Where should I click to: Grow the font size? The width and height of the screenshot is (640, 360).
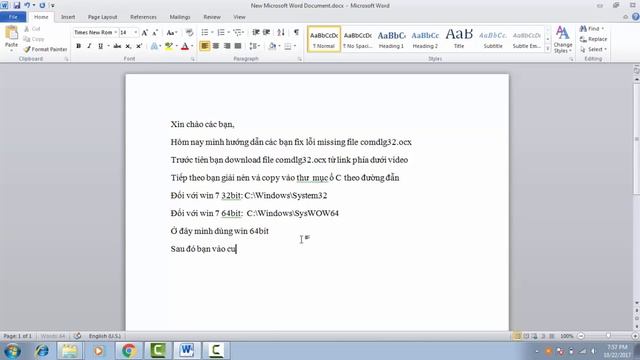click(x=144, y=32)
